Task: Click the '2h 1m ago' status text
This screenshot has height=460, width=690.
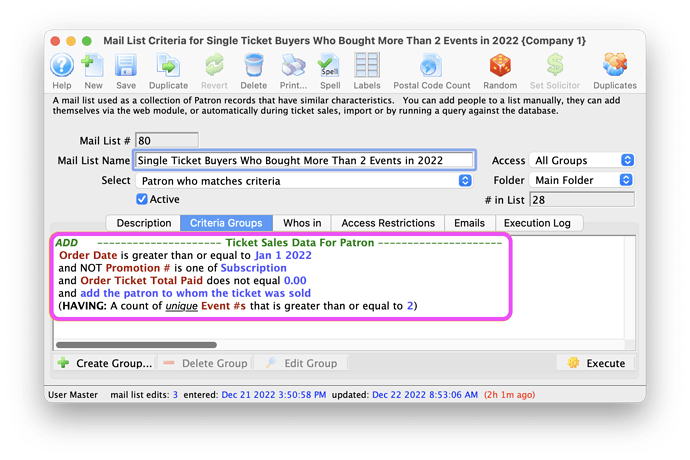Action: click(x=509, y=395)
